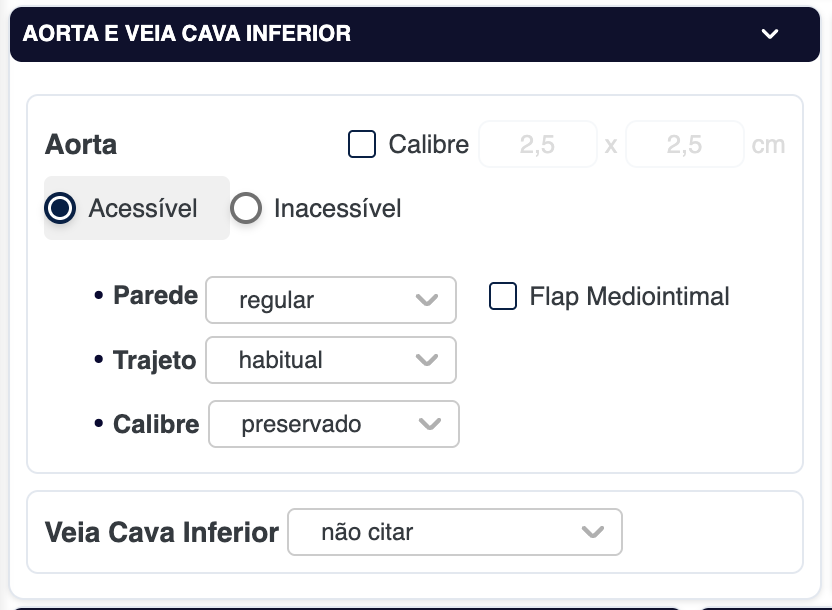Select the Inacessível radio option
Image resolution: width=832 pixels, height=610 pixels.
(x=246, y=208)
